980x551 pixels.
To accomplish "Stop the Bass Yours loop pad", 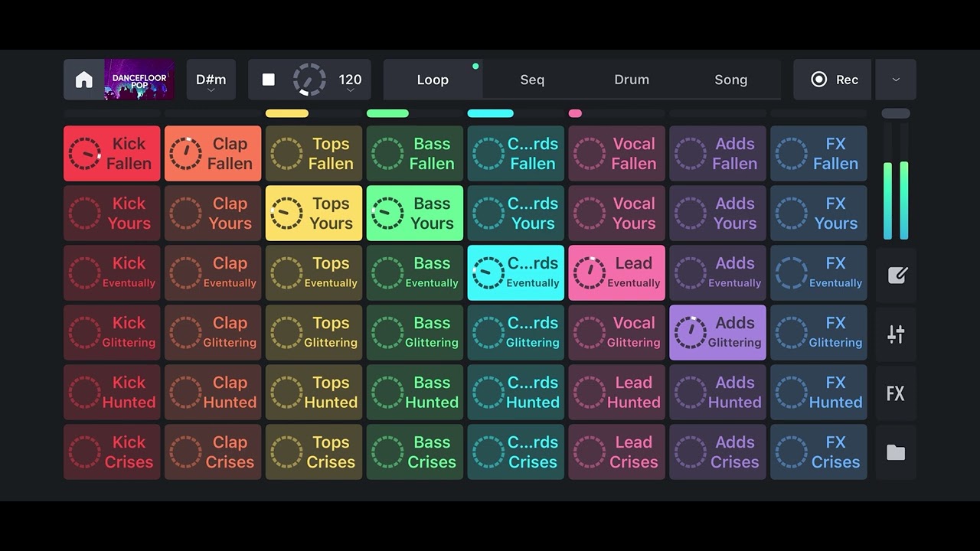I will [415, 214].
